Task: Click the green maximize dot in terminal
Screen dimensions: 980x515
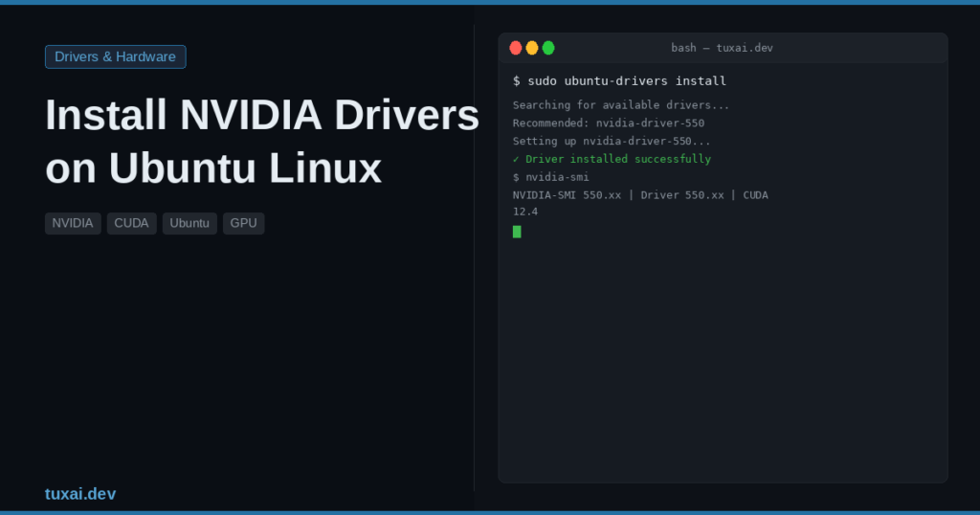Action: click(548, 48)
